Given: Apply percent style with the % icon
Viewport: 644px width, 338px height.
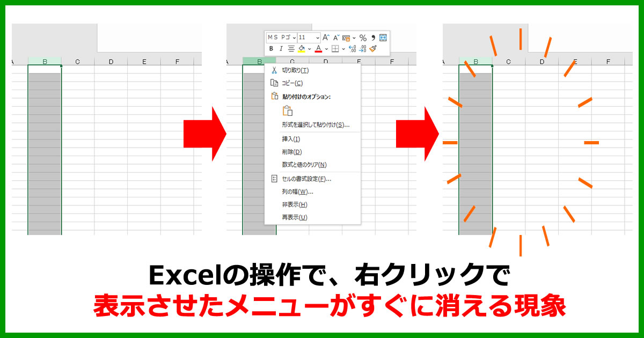Looking at the screenshot, I should coord(363,38).
